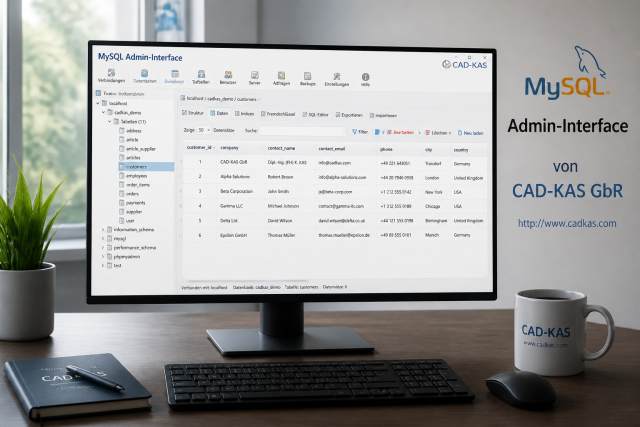
Task: Select the user table in the tree
Action: coord(127,220)
